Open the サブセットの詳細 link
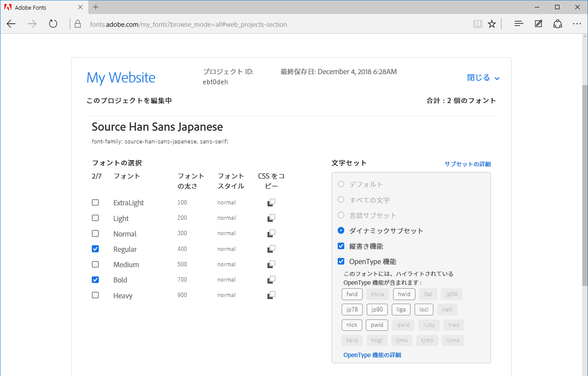 click(x=468, y=164)
